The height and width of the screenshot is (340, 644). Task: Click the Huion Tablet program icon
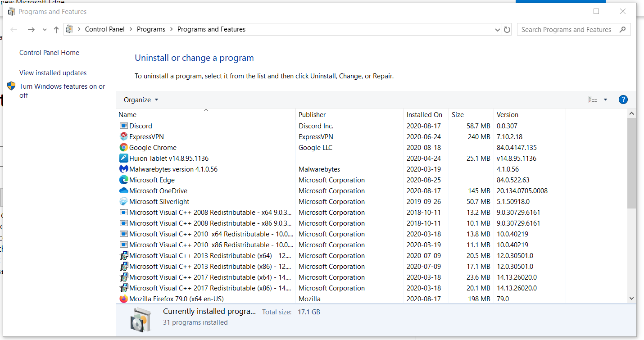[124, 159]
